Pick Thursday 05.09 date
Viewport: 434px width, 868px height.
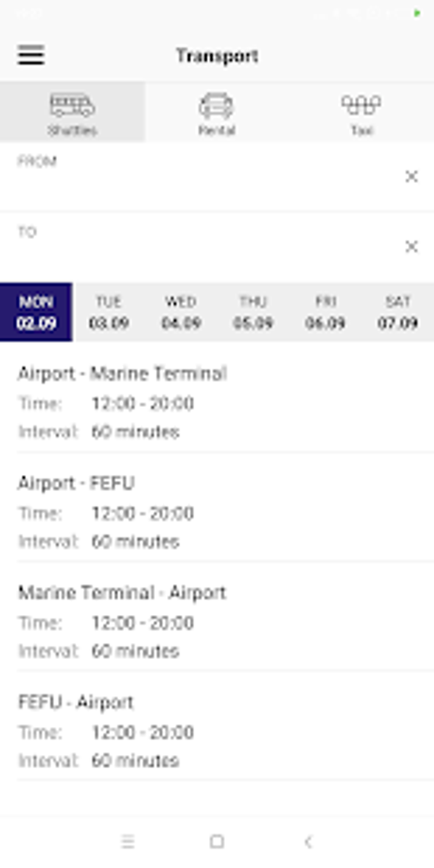click(253, 312)
